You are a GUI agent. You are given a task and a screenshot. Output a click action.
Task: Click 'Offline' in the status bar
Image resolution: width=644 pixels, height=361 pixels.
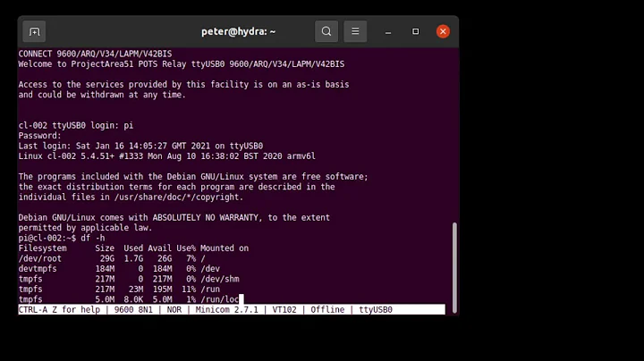point(327,310)
